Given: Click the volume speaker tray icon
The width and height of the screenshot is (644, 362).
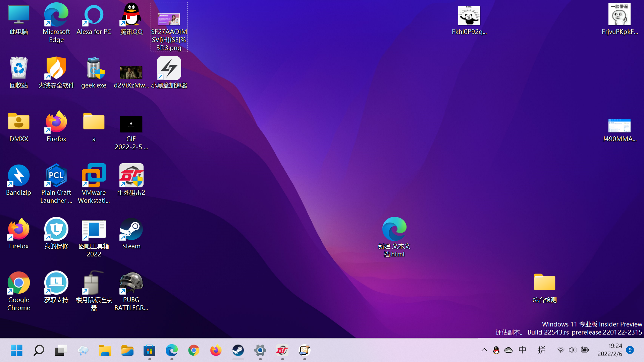Looking at the screenshot, I should [572, 350].
